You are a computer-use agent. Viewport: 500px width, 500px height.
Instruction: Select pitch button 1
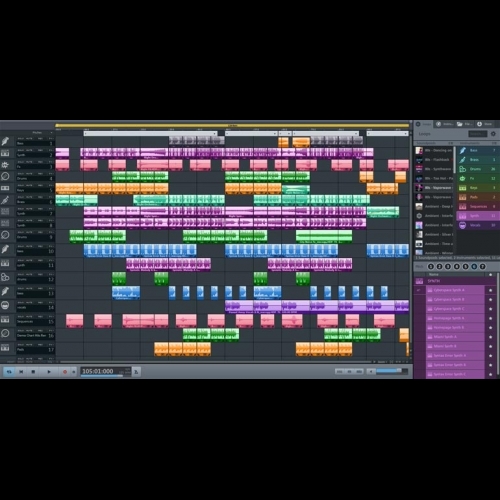[x=431, y=267]
